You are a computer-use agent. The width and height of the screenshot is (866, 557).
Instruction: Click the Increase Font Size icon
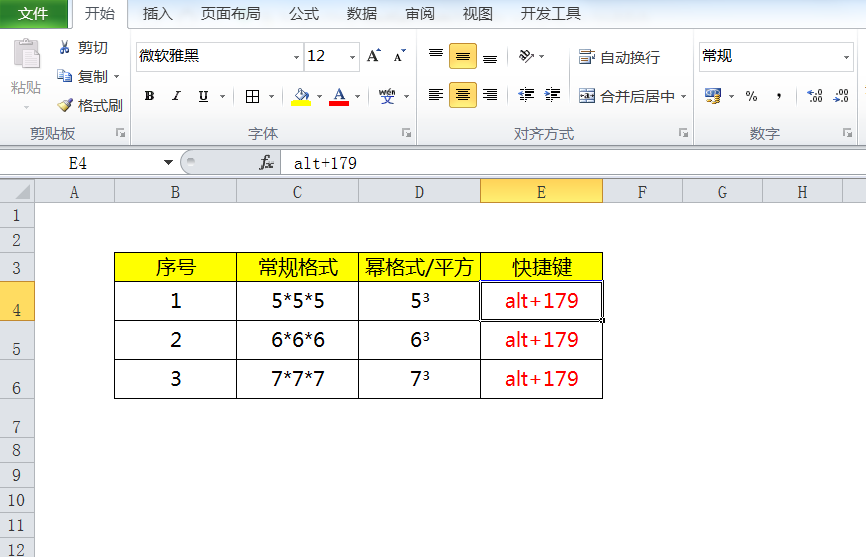click(x=373, y=56)
